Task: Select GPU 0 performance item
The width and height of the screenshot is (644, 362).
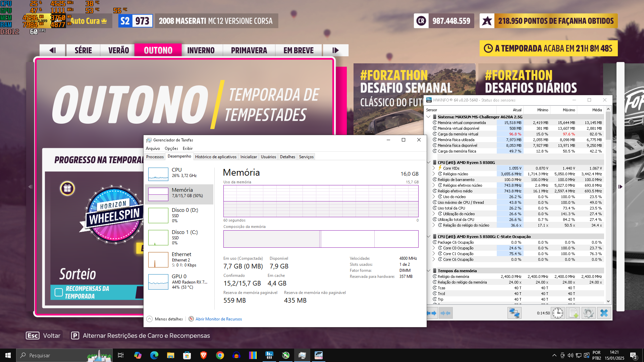Action: coord(179,281)
